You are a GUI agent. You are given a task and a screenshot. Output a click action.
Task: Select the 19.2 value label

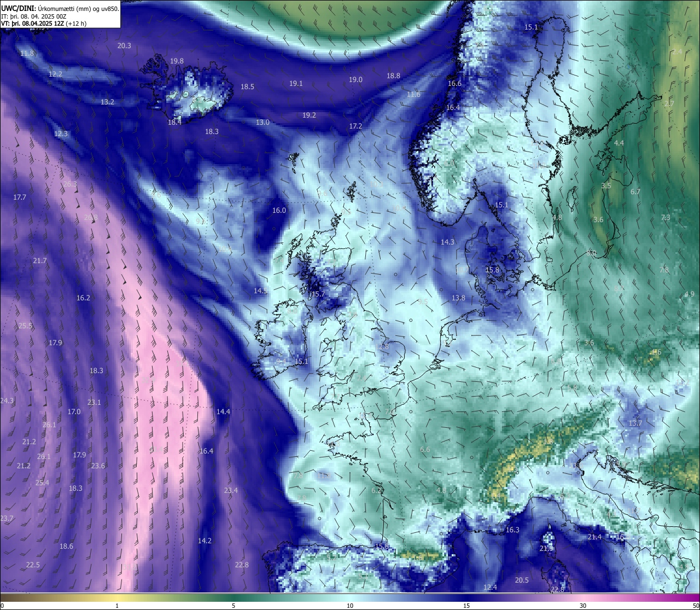309,115
